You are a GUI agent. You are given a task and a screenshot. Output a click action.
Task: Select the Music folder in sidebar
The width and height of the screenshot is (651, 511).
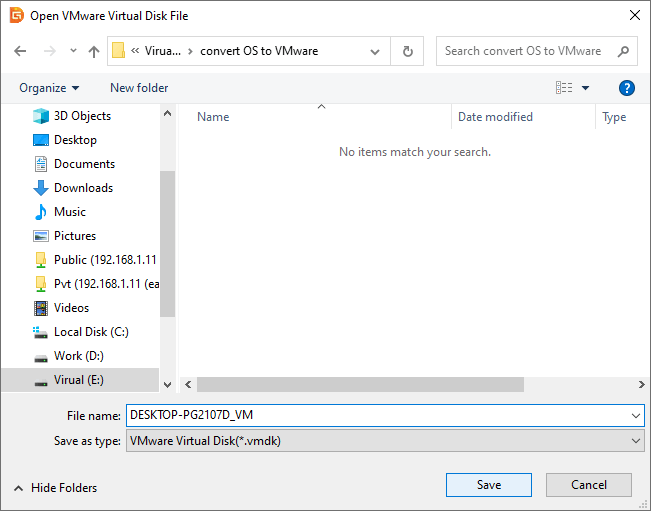(x=69, y=212)
